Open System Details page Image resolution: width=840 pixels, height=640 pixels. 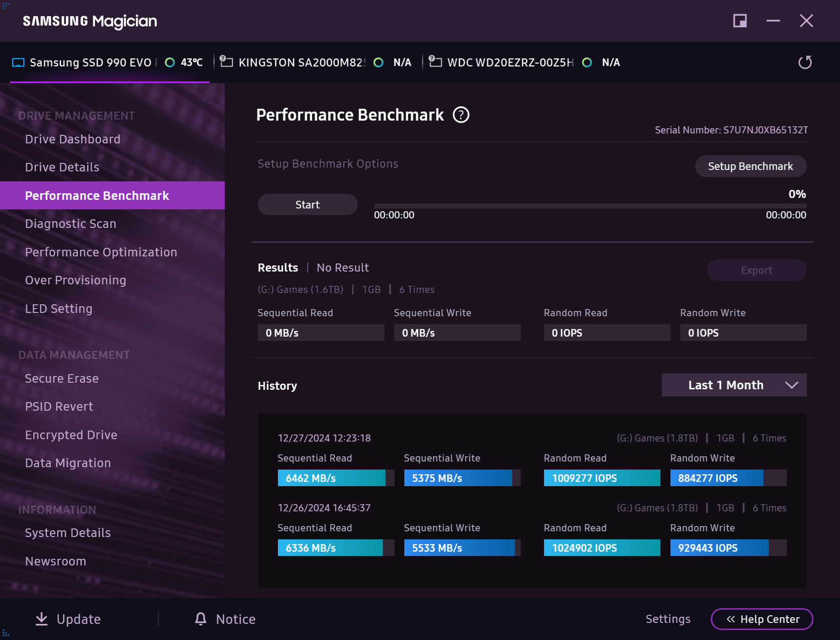coord(68,533)
